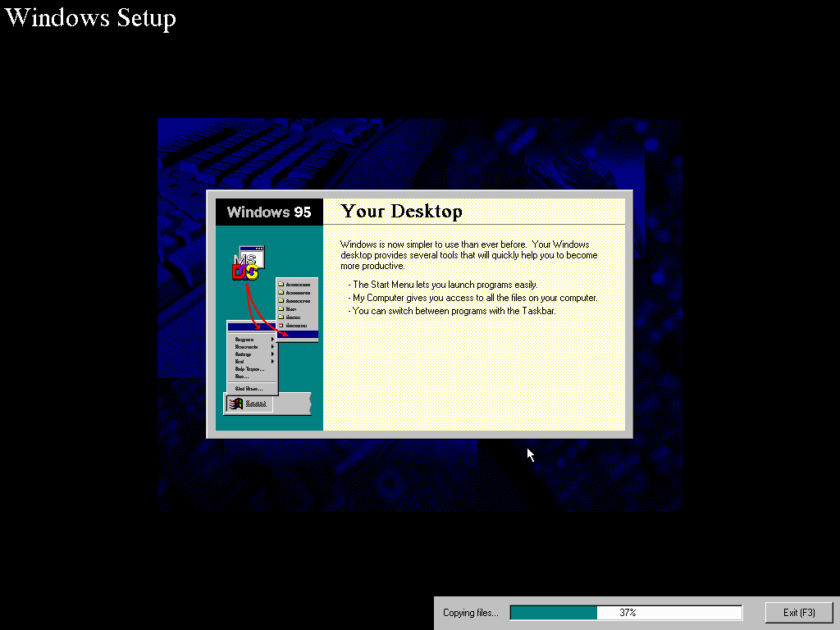Click the Start menu popup in illustration

pos(253,358)
